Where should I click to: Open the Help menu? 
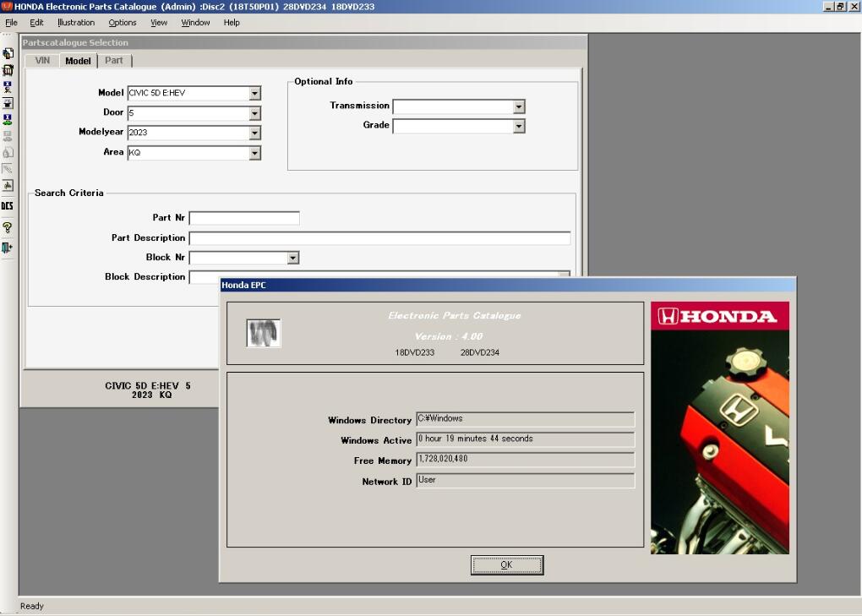(x=232, y=23)
